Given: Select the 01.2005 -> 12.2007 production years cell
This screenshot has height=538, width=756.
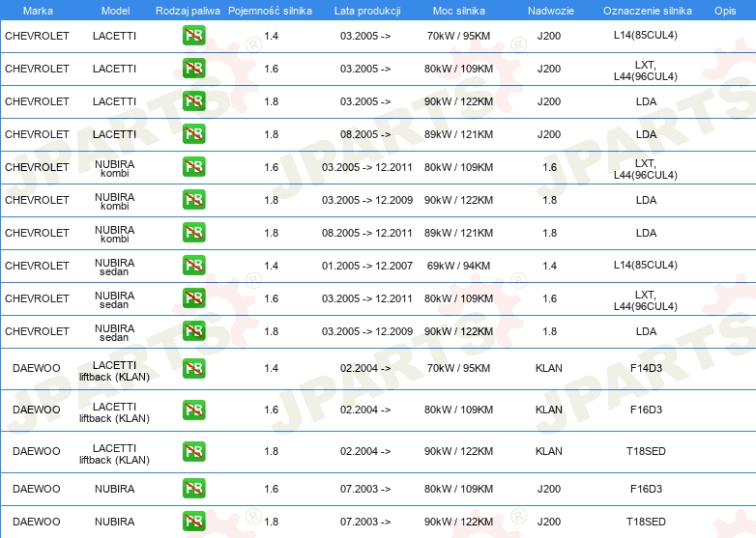Looking at the screenshot, I should pos(367,266).
